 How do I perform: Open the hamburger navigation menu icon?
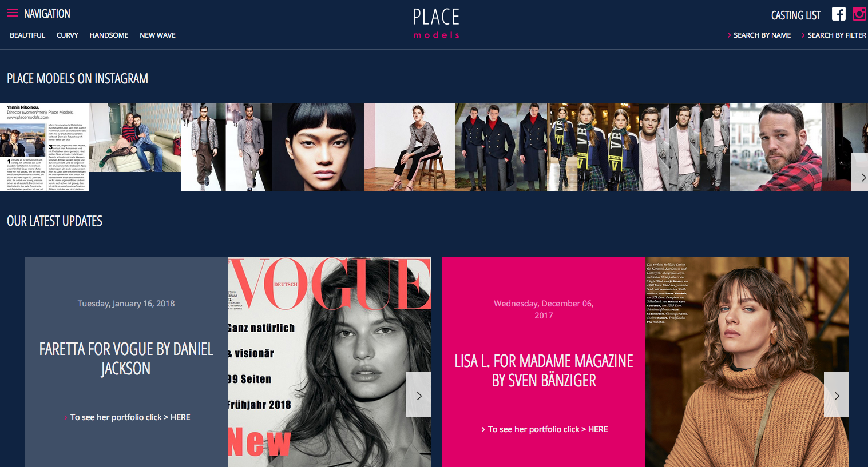click(13, 13)
